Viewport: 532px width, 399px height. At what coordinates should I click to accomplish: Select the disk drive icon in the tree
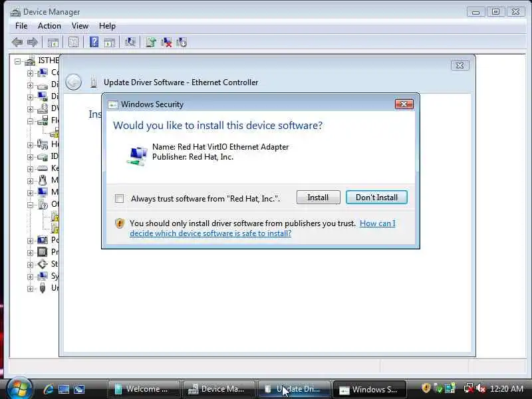click(x=43, y=85)
